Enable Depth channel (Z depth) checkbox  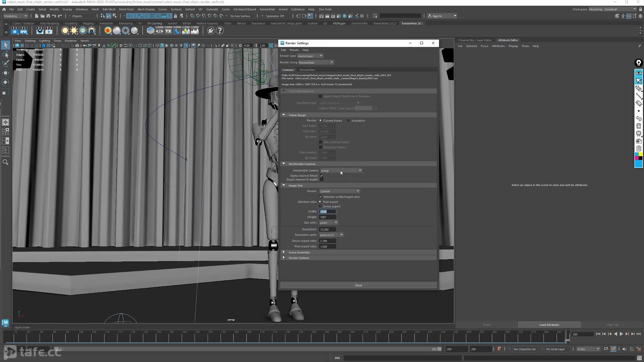[322, 180]
